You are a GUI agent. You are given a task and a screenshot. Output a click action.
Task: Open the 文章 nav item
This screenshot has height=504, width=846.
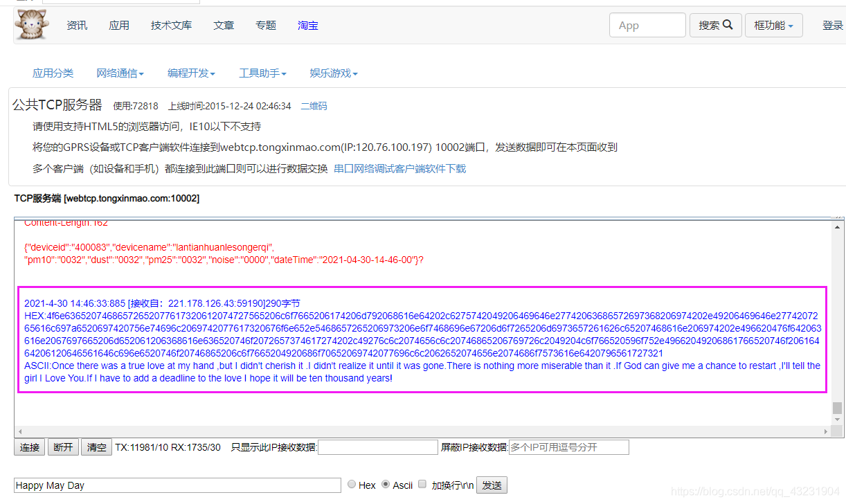coord(224,26)
